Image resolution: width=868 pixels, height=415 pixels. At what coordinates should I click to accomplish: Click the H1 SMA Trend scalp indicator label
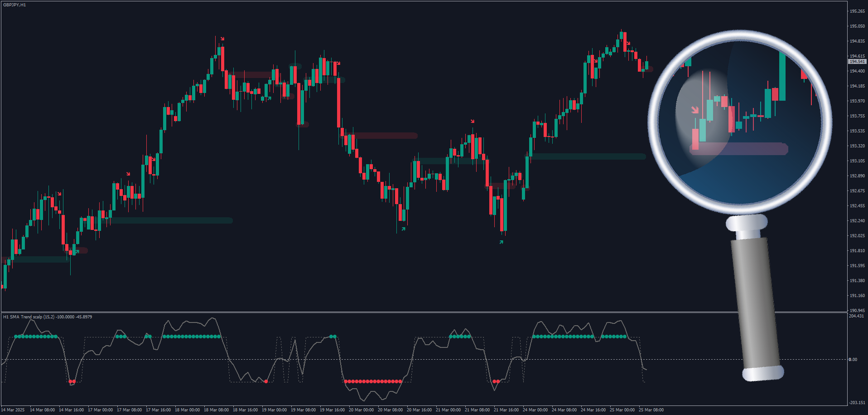tap(48, 317)
